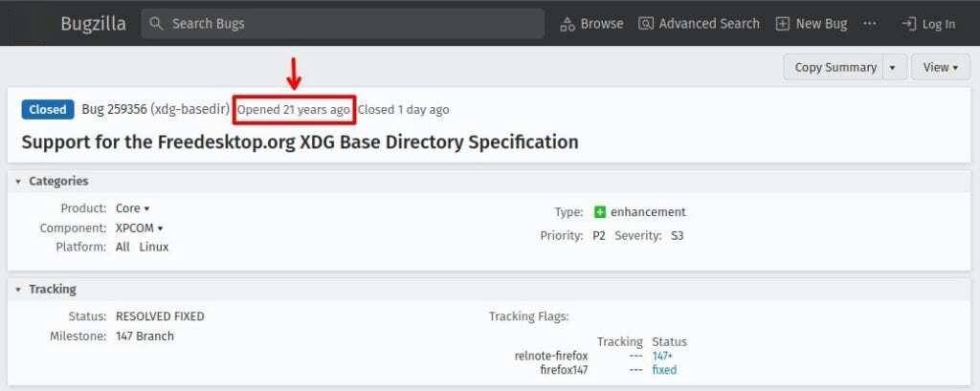Click the Closed 1 day ago timestamp
The width and height of the screenshot is (980, 391).
(403, 110)
